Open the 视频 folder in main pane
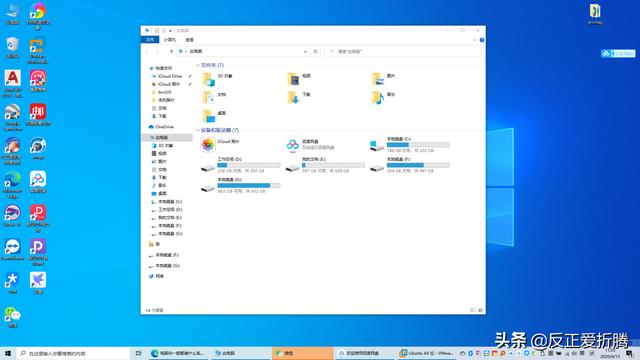This screenshot has height=360, width=640. pyautogui.click(x=299, y=79)
